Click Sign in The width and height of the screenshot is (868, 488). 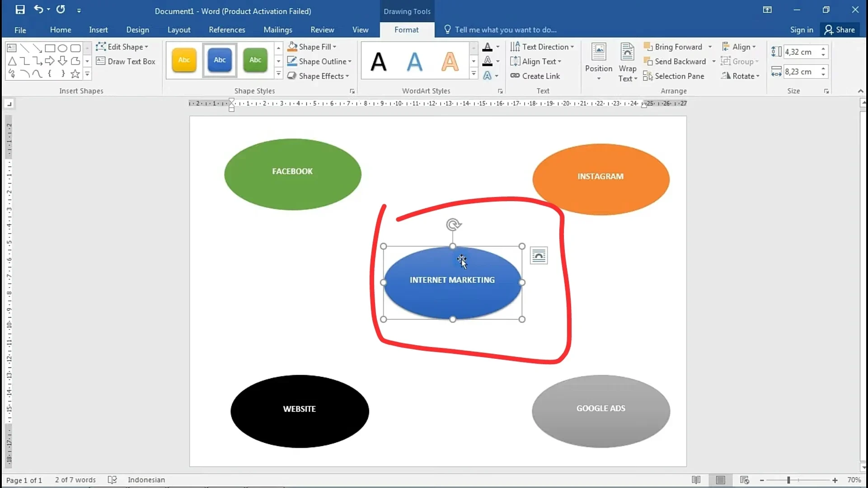point(802,30)
